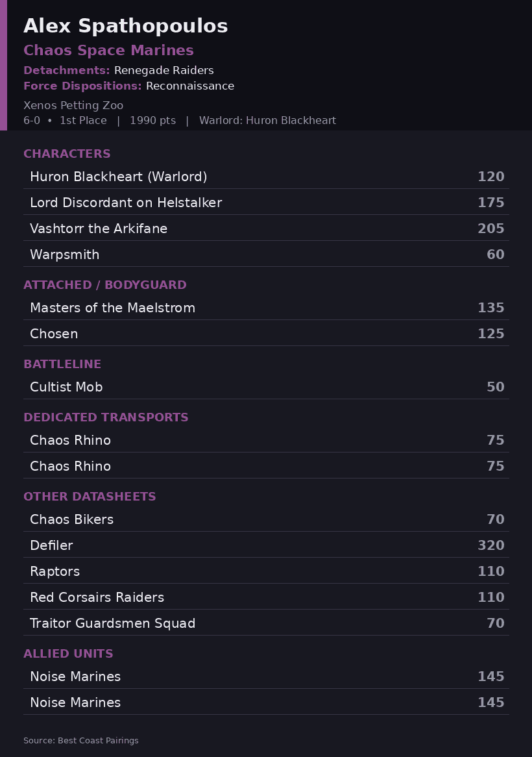Select the Chaos Bikers row
The width and height of the screenshot is (532, 757).
click(266, 519)
